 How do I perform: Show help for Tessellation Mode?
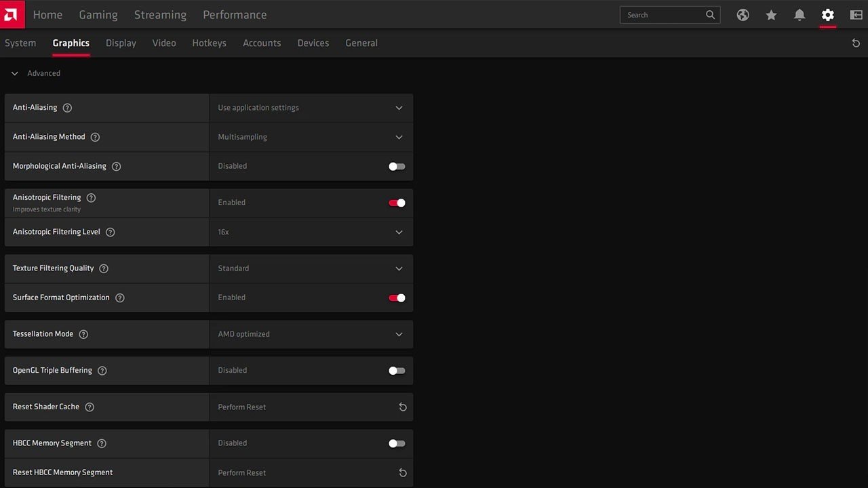tap(83, 334)
